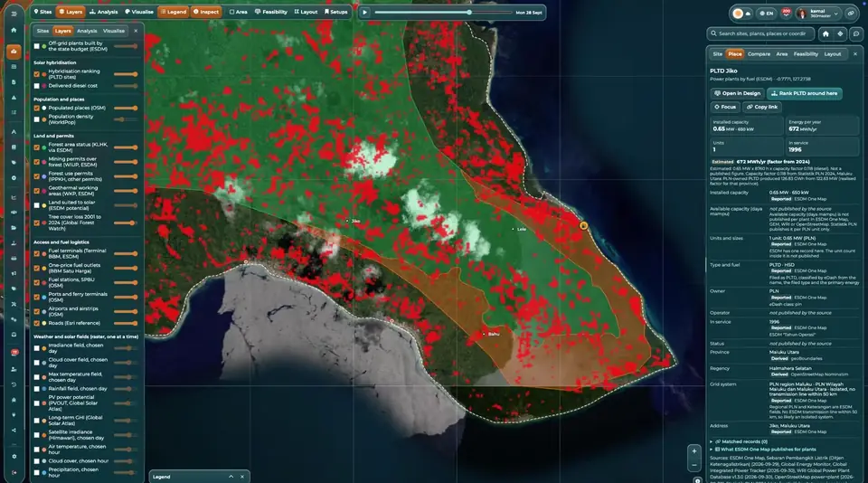The height and width of the screenshot is (483, 868).
Task: Switch to Sites tab in Layers panel
Action: [x=42, y=31]
